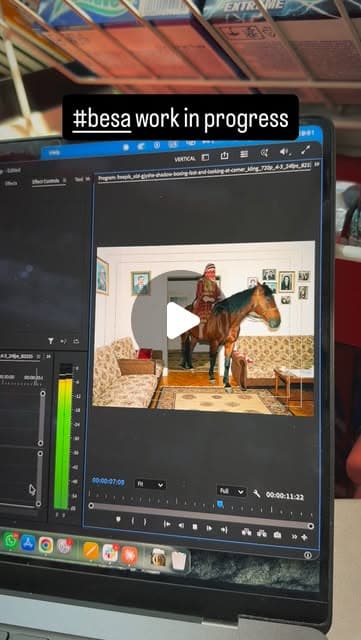
Task: Click the Export Frame camera icon
Action: 277,535
